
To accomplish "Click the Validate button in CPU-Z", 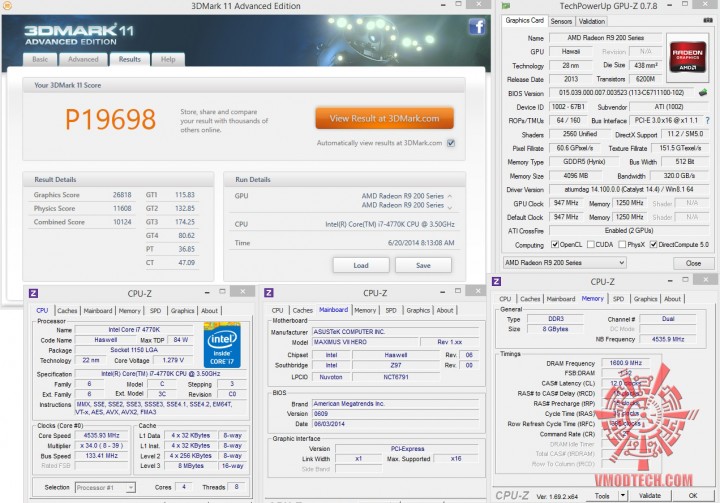I will coord(649,496).
